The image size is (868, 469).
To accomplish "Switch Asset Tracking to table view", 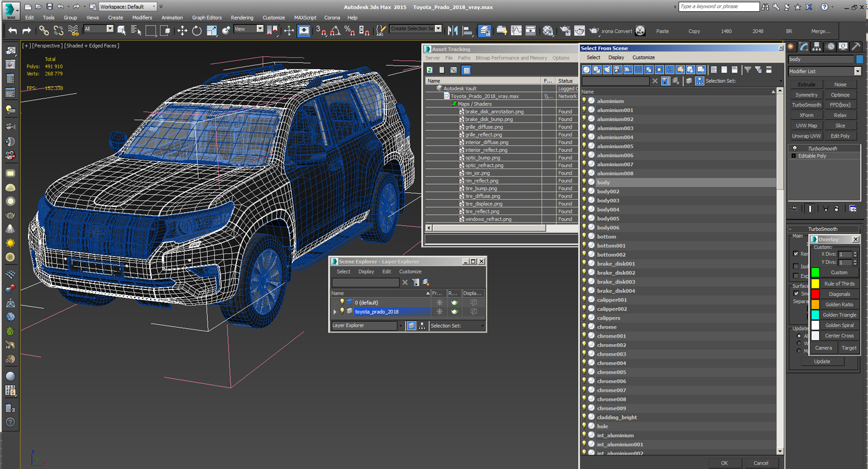I will tap(466, 70).
